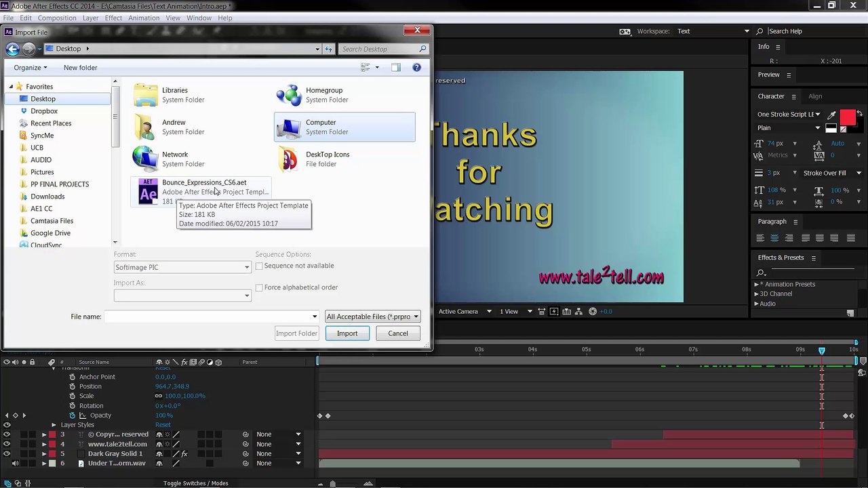This screenshot has height=488, width=868.
Task: Open the Effect menu
Action: tap(113, 18)
